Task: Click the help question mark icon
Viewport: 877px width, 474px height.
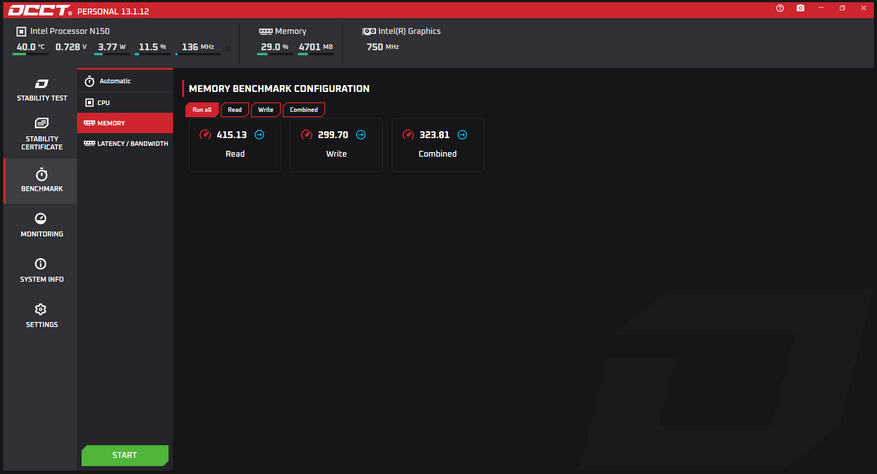Action: pos(780,8)
